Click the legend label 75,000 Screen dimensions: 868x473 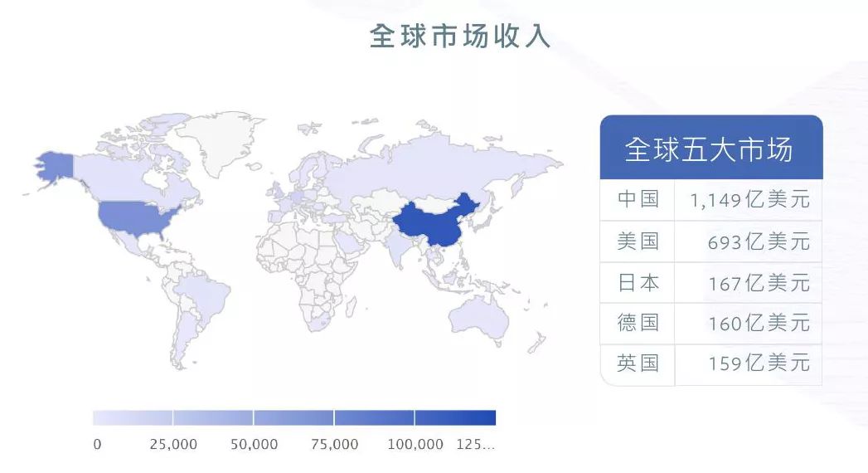point(334,444)
